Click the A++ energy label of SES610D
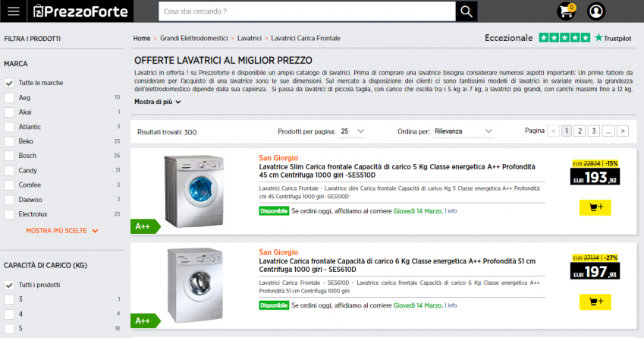644x338 pixels. click(x=145, y=321)
